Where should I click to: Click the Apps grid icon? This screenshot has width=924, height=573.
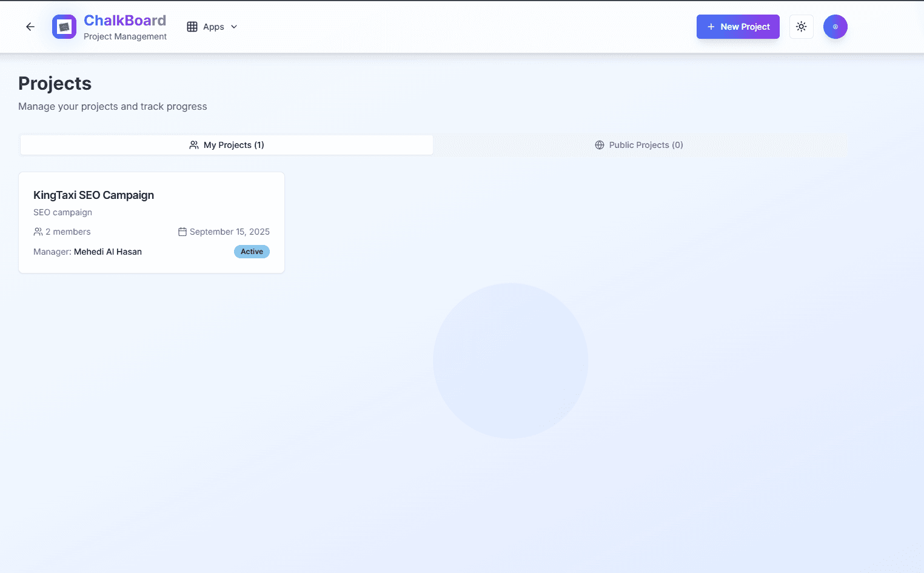pos(192,27)
